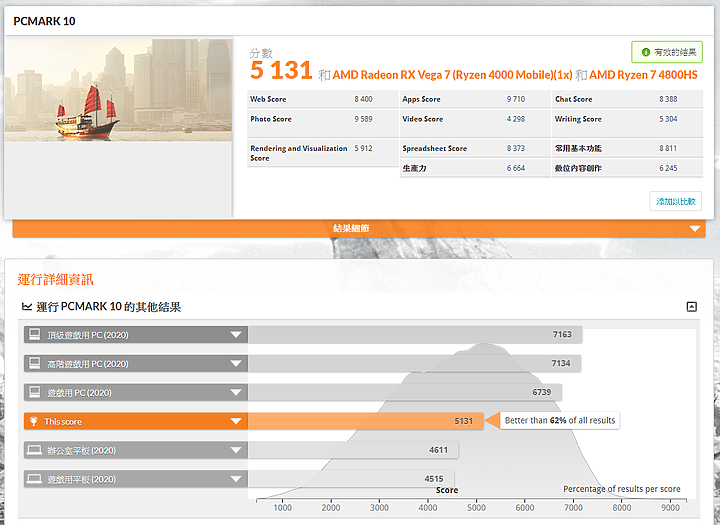Click the Apps Score value 9 710
Image resolution: width=720 pixels, height=525 pixels.
point(516,99)
